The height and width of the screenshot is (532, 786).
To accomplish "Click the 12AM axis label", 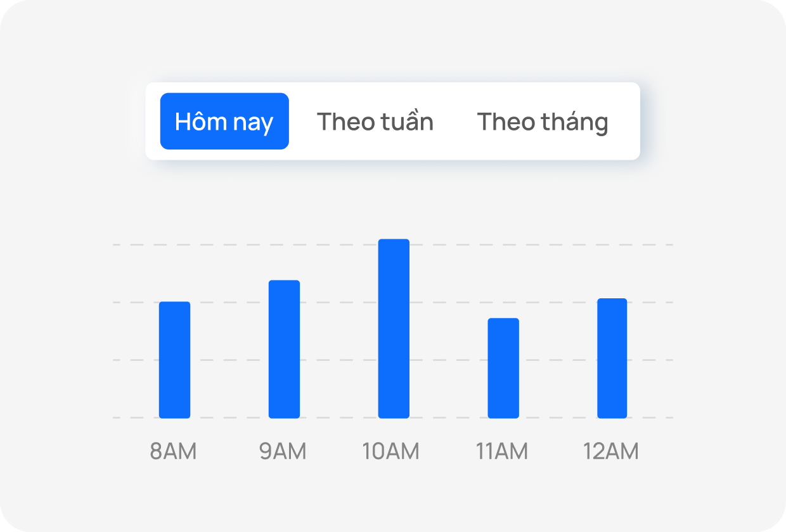I will pyautogui.click(x=612, y=451).
